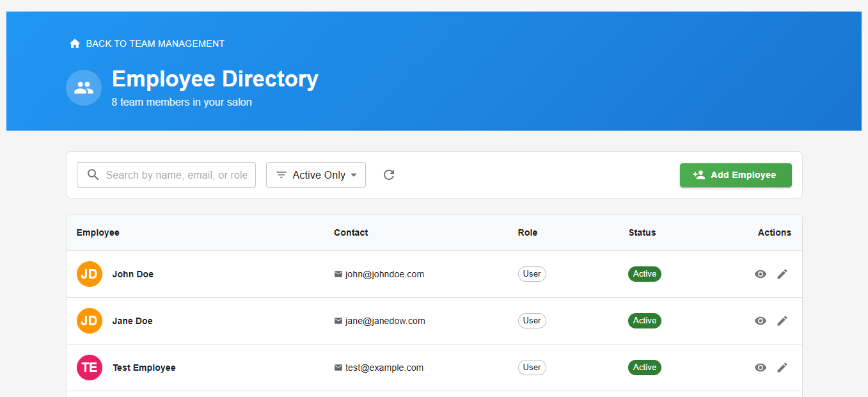The image size is (868, 397).
Task: Edit John Doe with pencil icon
Action: [782, 274]
